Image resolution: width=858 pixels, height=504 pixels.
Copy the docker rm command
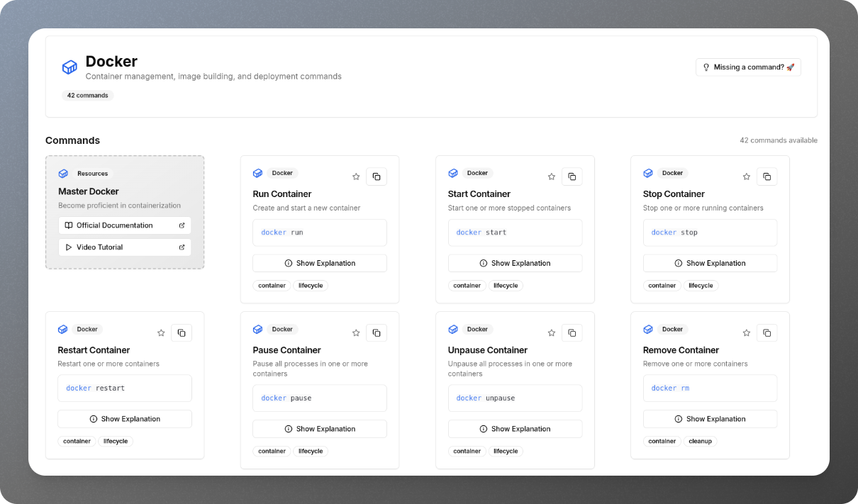point(767,332)
